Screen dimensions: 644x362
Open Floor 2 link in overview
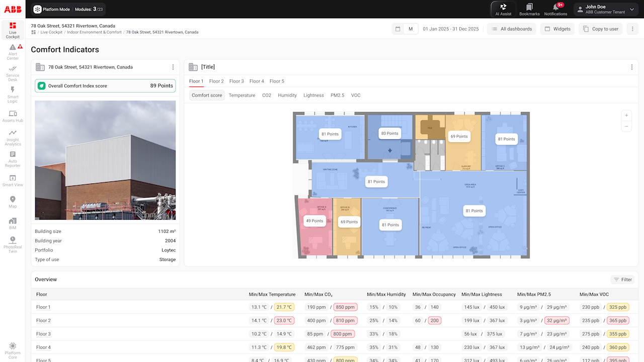[43, 320]
